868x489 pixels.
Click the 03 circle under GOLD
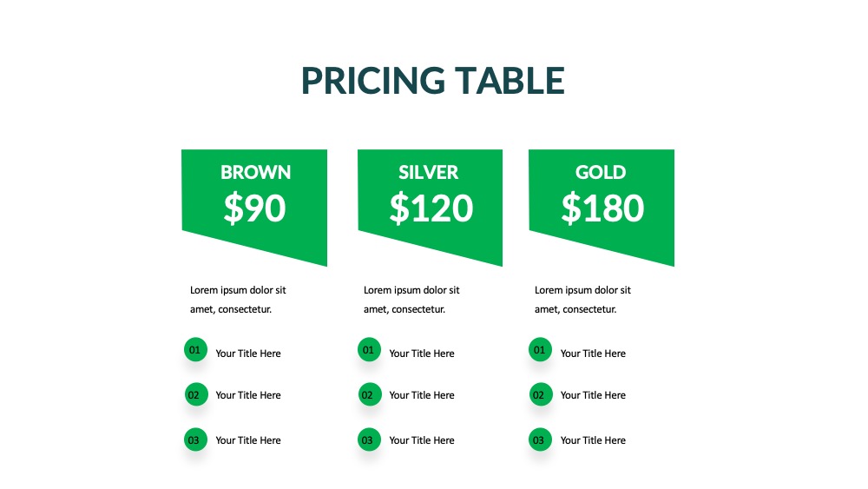(x=540, y=439)
